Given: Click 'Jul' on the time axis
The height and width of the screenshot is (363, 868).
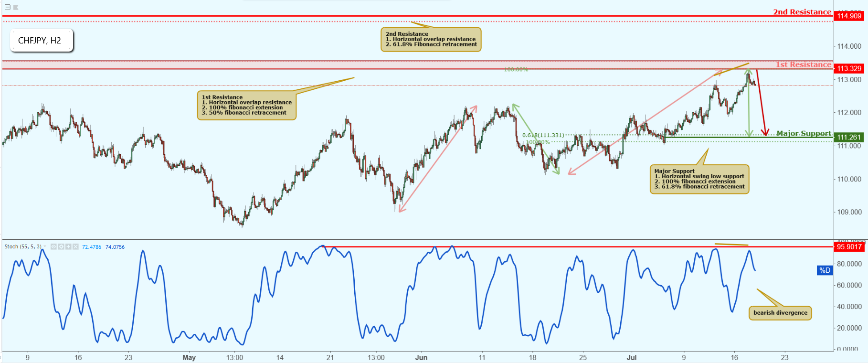Looking at the screenshot, I should click(632, 357).
